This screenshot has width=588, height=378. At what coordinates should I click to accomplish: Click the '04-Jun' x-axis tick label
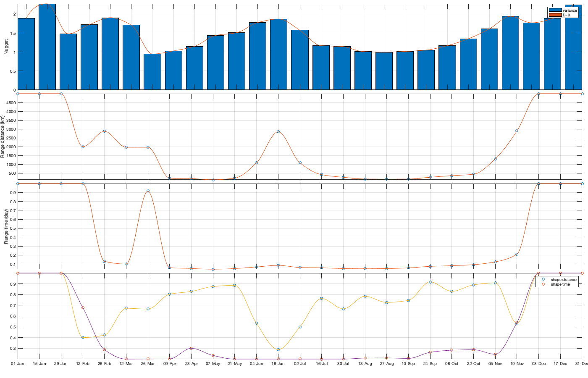pos(257,364)
